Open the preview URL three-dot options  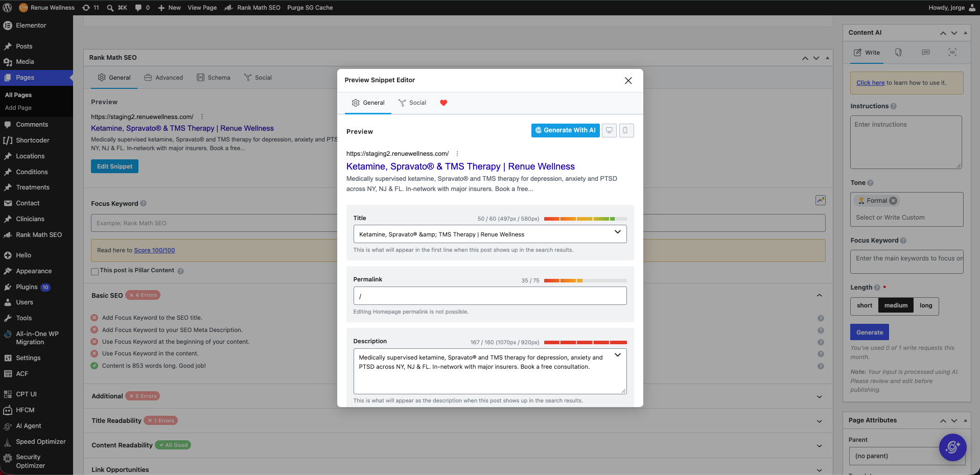(457, 154)
